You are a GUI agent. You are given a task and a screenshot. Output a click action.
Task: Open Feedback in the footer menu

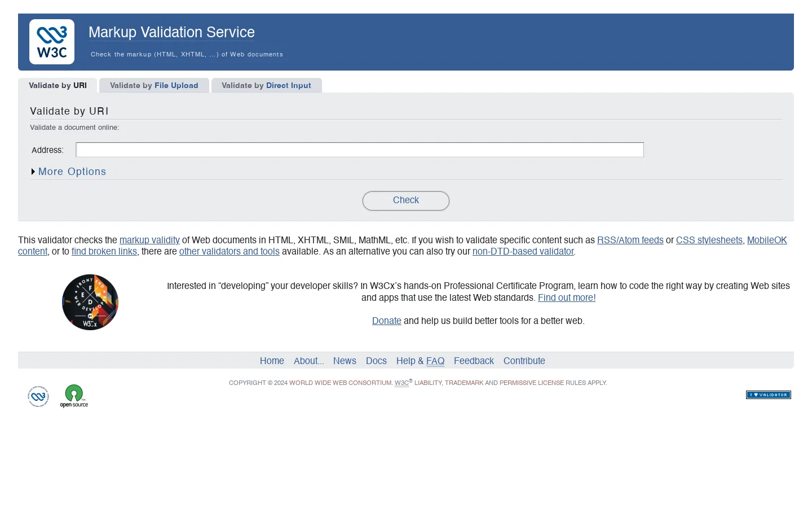[x=474, y=361]
